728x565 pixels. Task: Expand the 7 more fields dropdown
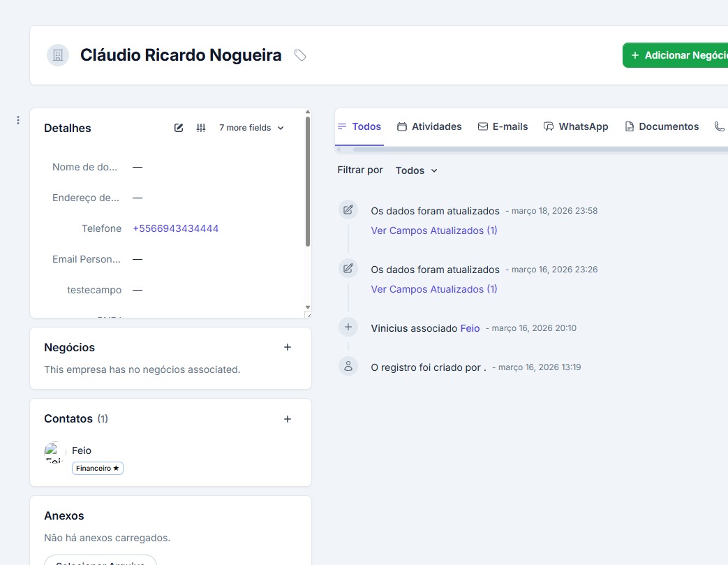(x=251, y=128)
